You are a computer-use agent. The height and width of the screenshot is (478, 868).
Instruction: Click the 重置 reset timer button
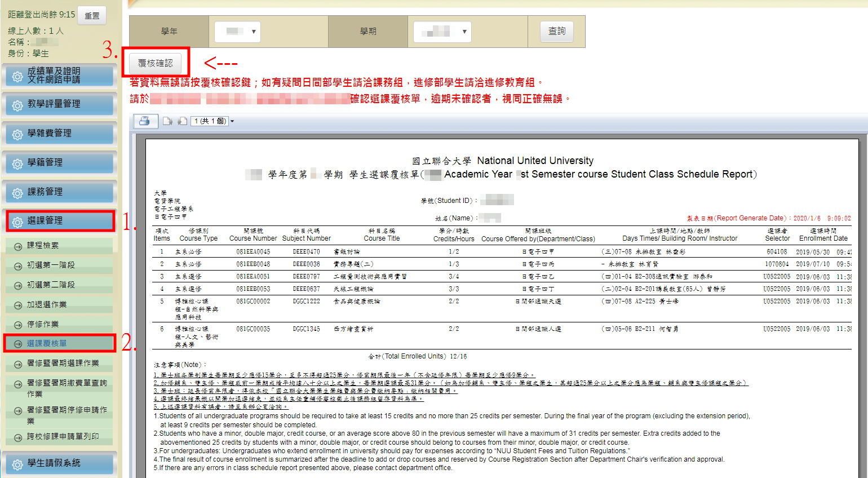(x=92, y=15)
